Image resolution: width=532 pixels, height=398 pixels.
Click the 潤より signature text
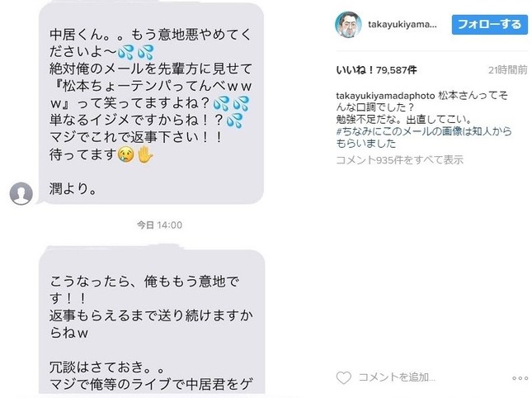click(73, 189)
